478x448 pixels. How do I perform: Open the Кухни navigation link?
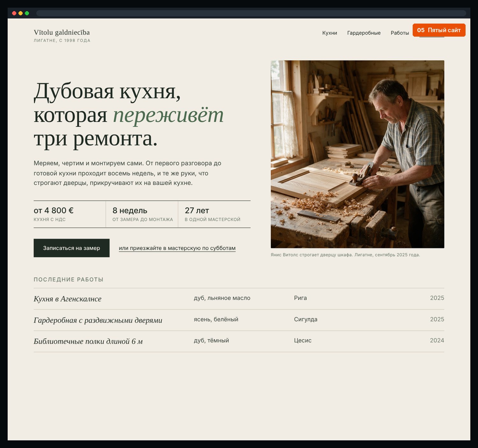330,33
